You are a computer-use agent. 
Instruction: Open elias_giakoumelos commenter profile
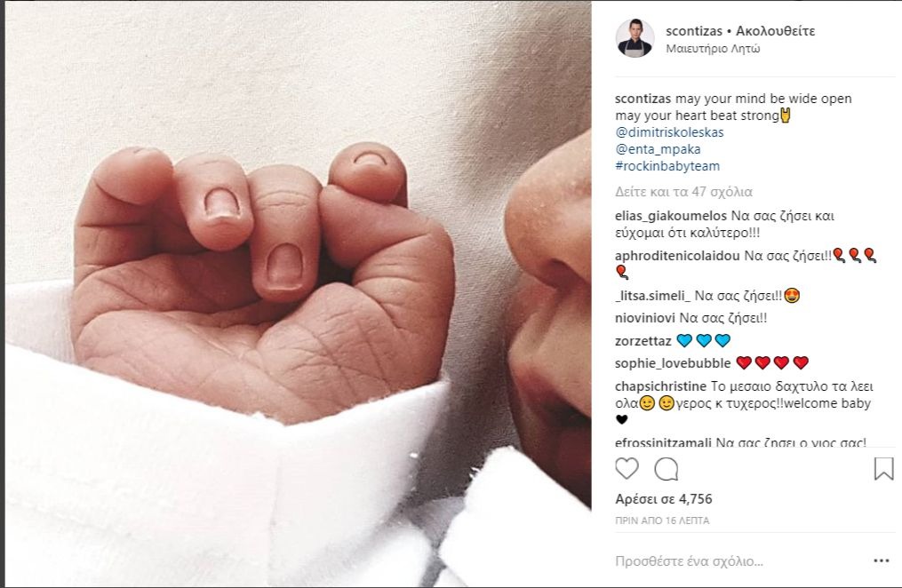(671, 216)
